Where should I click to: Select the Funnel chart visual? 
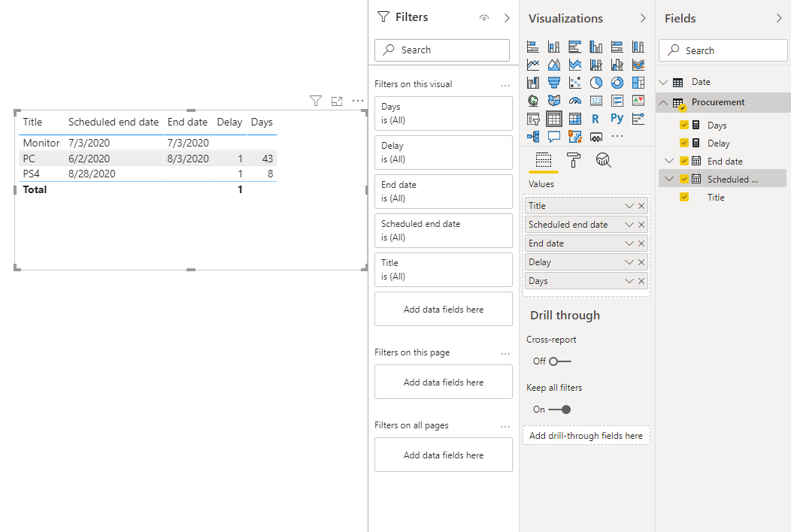point(554,83)
